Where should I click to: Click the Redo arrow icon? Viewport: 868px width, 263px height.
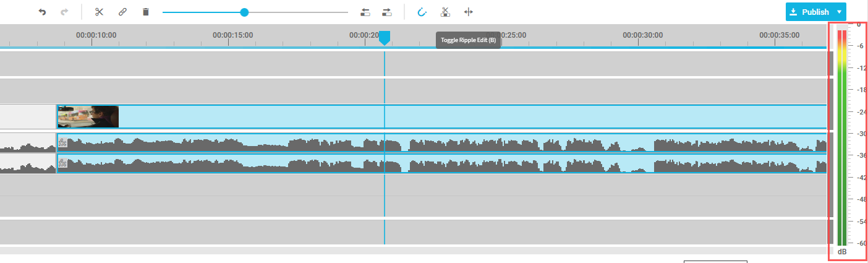(x=64, y=12)
